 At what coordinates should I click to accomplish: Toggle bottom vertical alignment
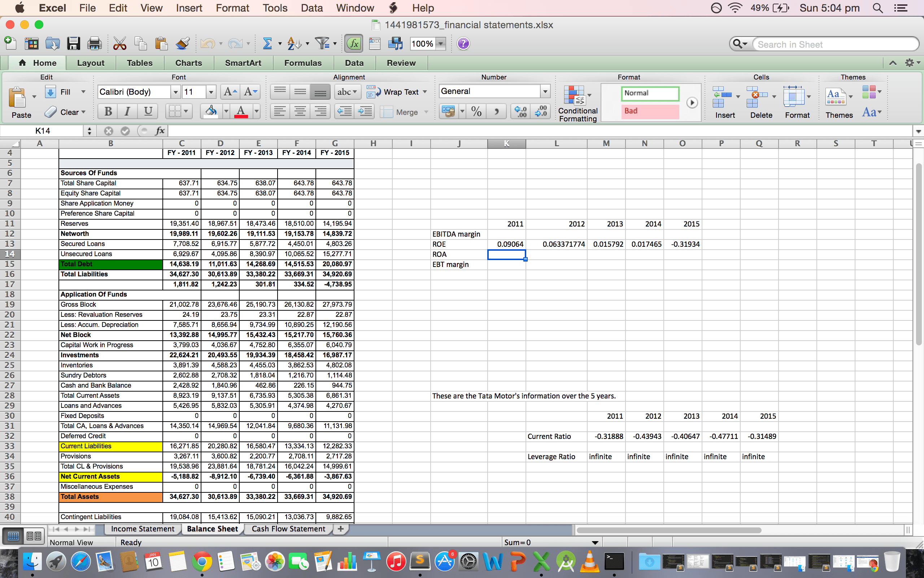(x=320, y=92)
